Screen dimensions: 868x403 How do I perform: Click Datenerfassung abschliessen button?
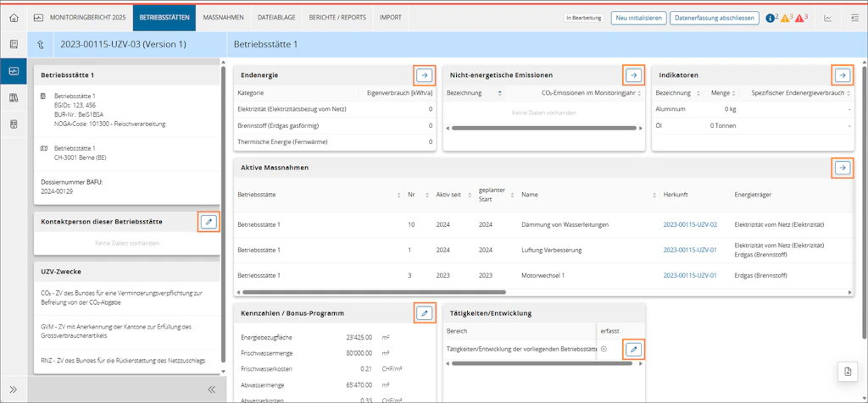(714, 18)
